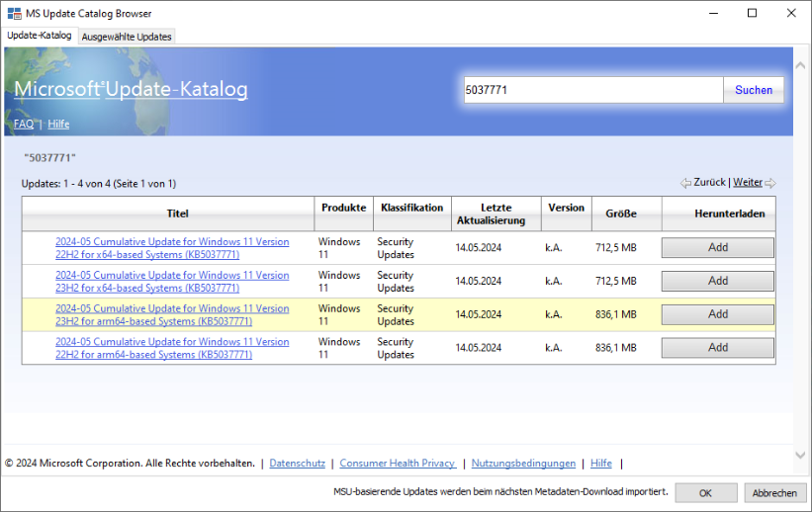
Task: Open the Hilfe link in the footer
Action: point(600,464)
